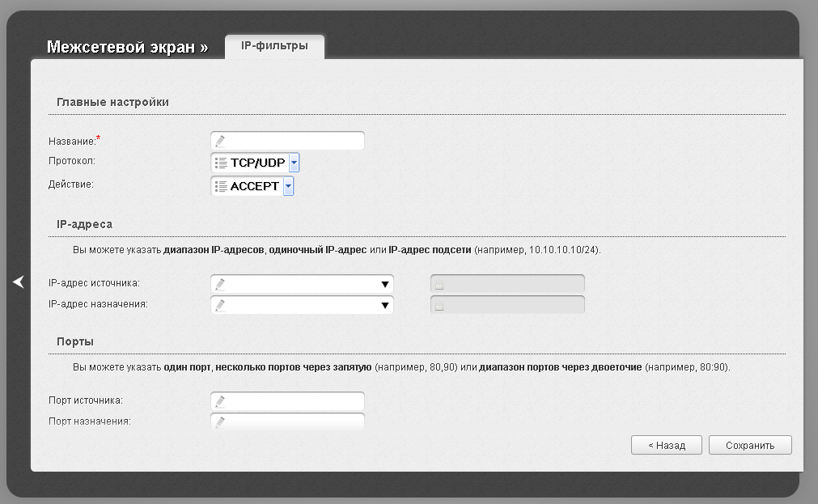
Task: Click the white collapse arrow on left edge
Action: pyautogui.click(x=19, y=282)
